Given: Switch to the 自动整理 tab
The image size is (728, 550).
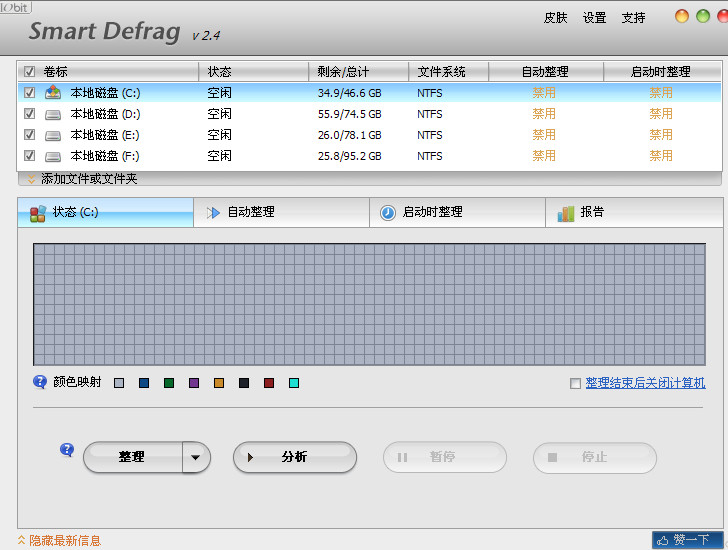Looking at the screenshot, I should pos(281,213).
